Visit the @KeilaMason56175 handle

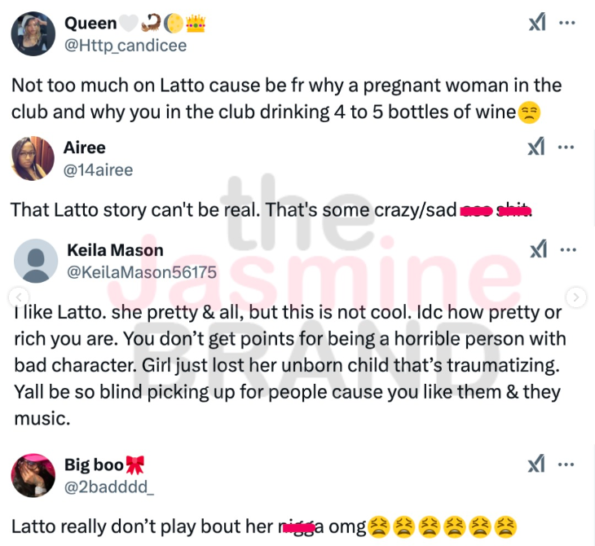pos(142,272)
